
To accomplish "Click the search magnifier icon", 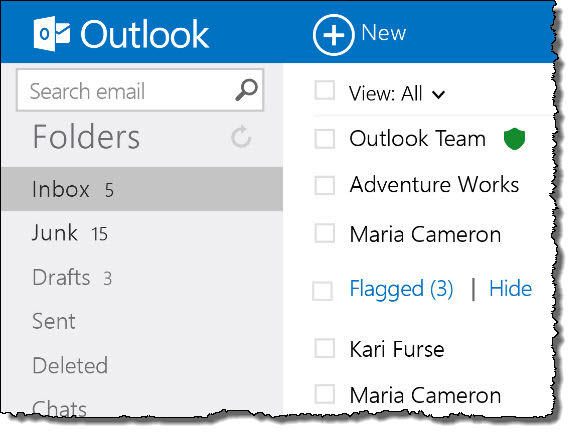I will 246,90.
